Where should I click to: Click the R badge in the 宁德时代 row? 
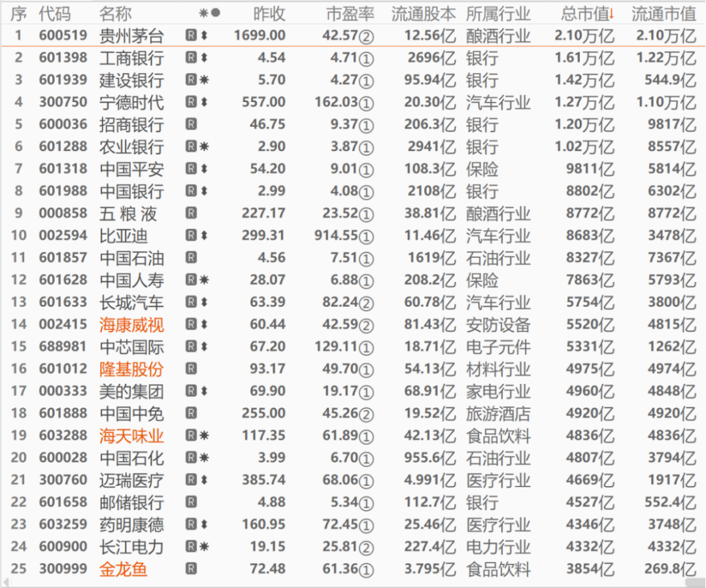[x=192, y=102]
